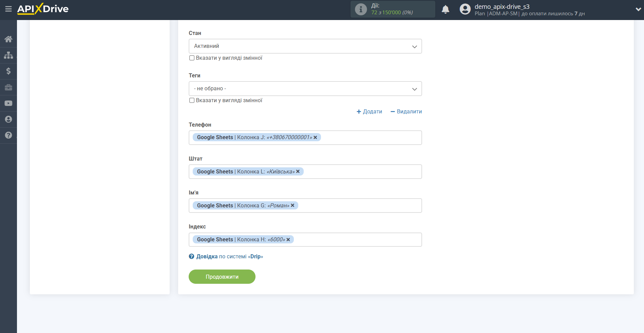Click Додати to add a tag

tap(369, 112)
